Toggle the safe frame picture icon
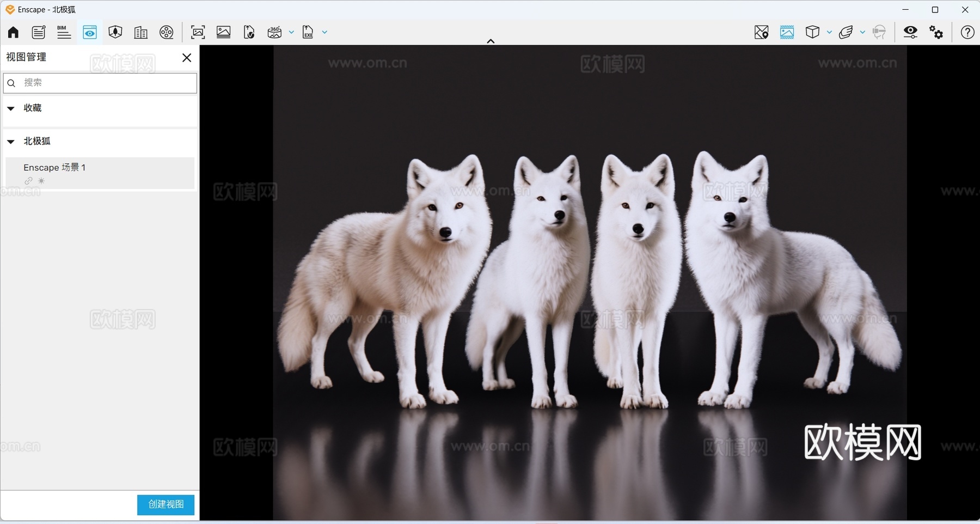The width and height of the screenshot is (980, 524). pyautogui.click(x=787, y=32)
